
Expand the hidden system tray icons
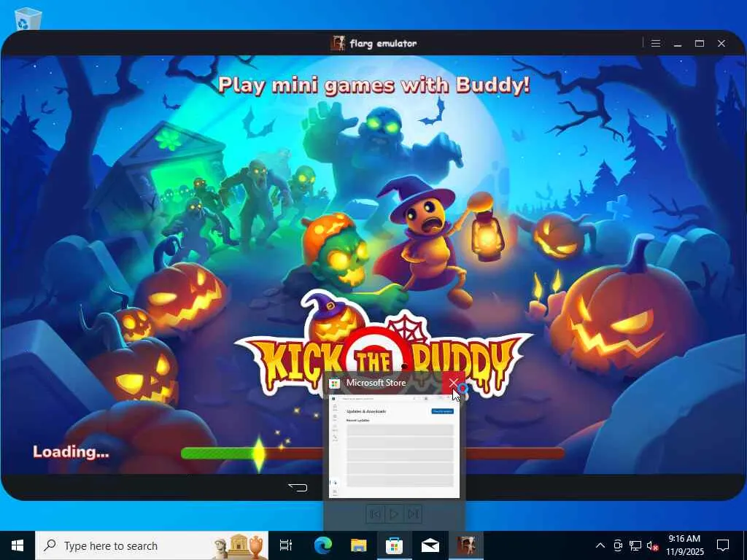point(600,545)
